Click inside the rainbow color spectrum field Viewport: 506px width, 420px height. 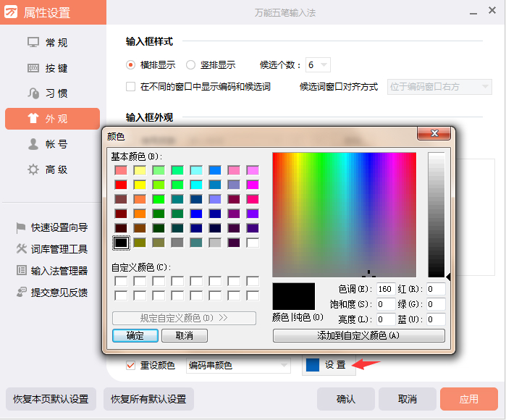pos(344,214)
